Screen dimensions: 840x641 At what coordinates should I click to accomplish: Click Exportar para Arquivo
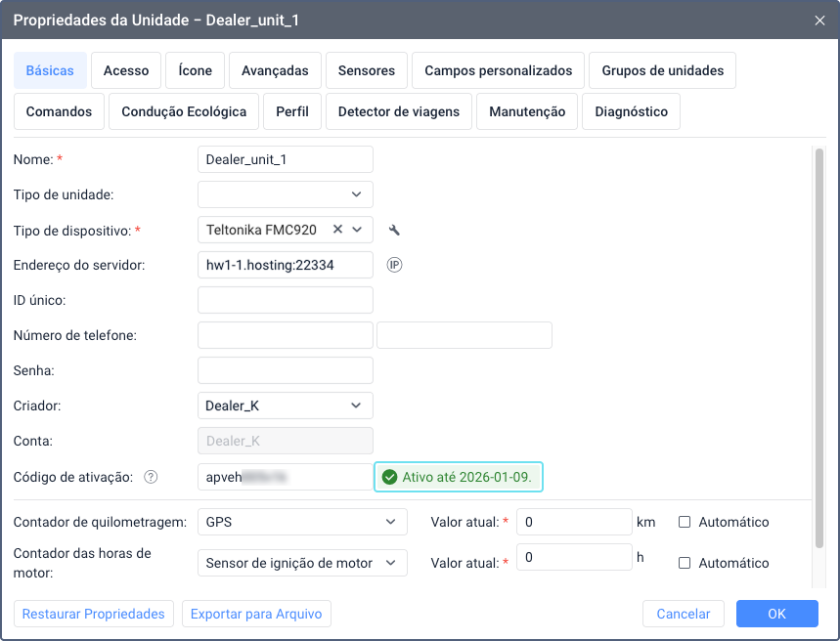[x=256, y=614]
